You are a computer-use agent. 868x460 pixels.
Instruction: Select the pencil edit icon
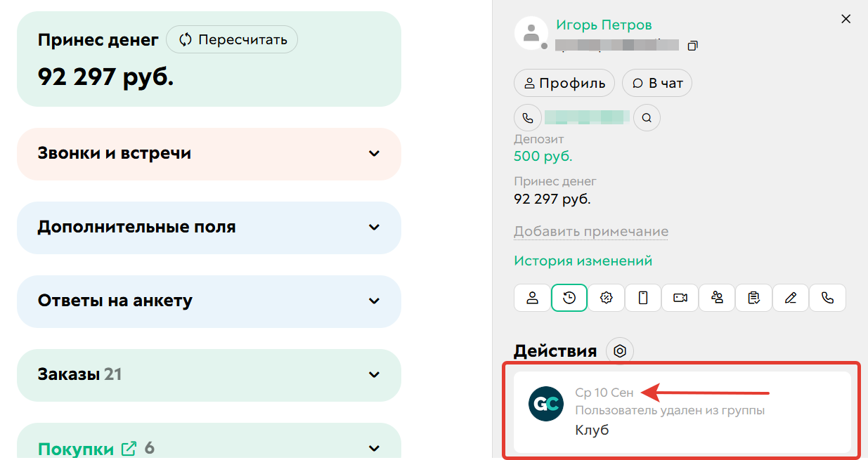tap(791, 298)
